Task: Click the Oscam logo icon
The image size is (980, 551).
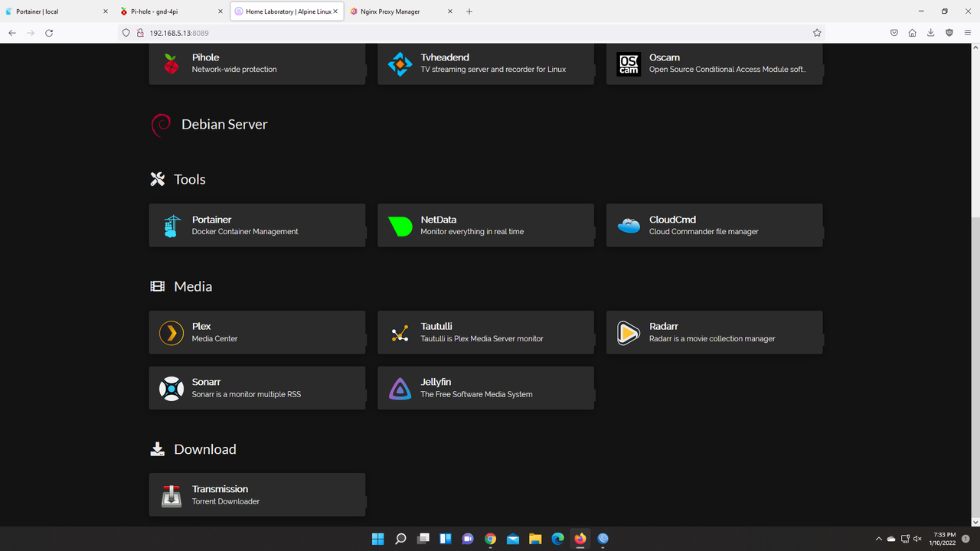Action: click(x=629, y=64)
